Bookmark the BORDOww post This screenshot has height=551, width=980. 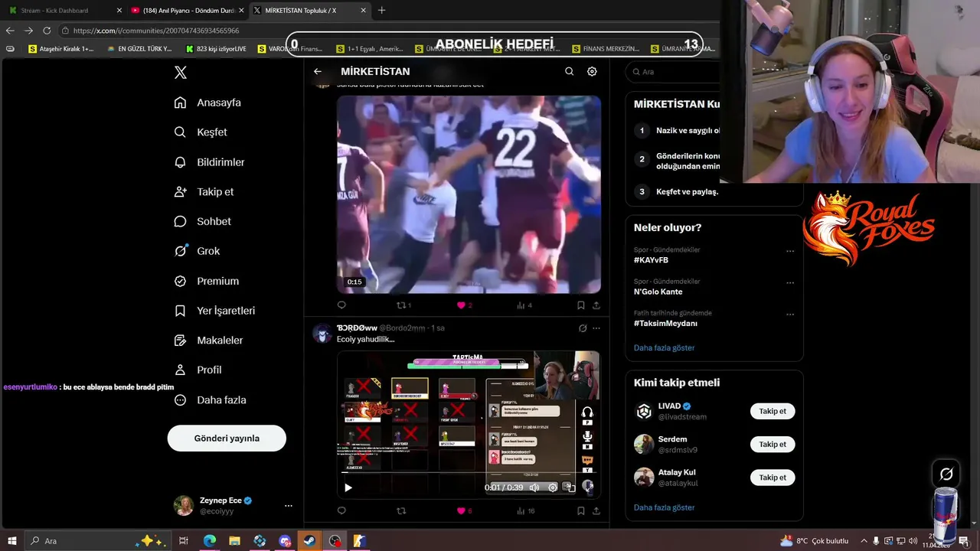click(x=581, y=510)
